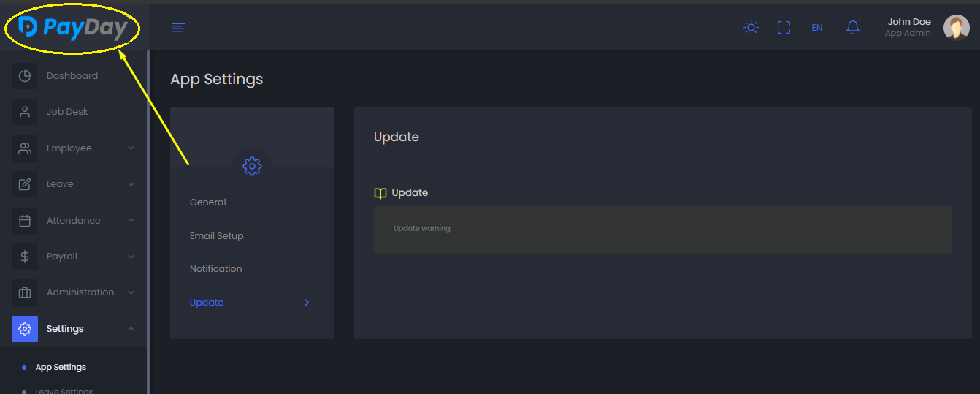Viewport: 980px width, 394px height.
Task: Click the Payroll dollar icon
Action: (x=25, y=257)
